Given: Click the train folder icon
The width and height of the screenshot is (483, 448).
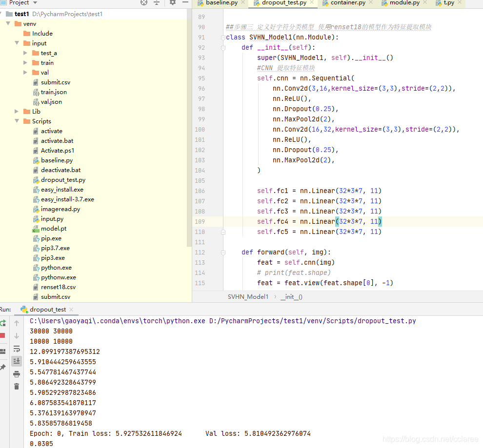Looking at the screenshot, I should tap(36, 63).
